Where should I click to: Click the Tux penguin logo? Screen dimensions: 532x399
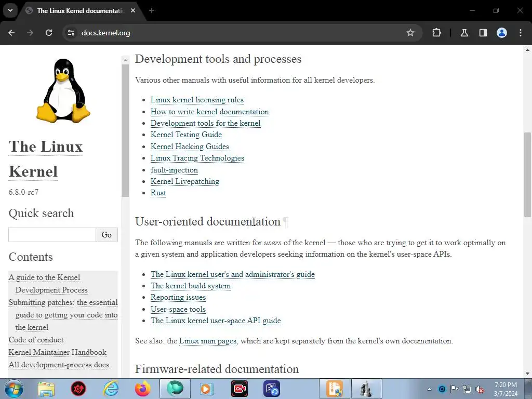63,90
